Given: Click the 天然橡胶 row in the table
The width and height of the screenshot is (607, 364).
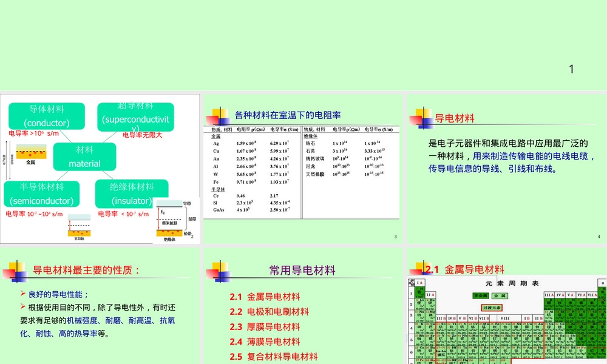Looking at the screenshot, I should click(x=345, y=174).
